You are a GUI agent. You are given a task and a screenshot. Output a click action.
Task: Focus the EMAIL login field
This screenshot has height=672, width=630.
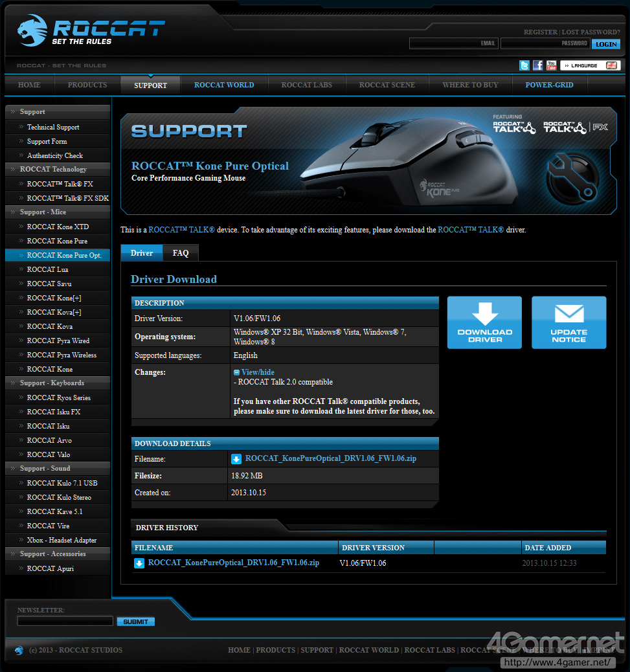pos(454,43)
